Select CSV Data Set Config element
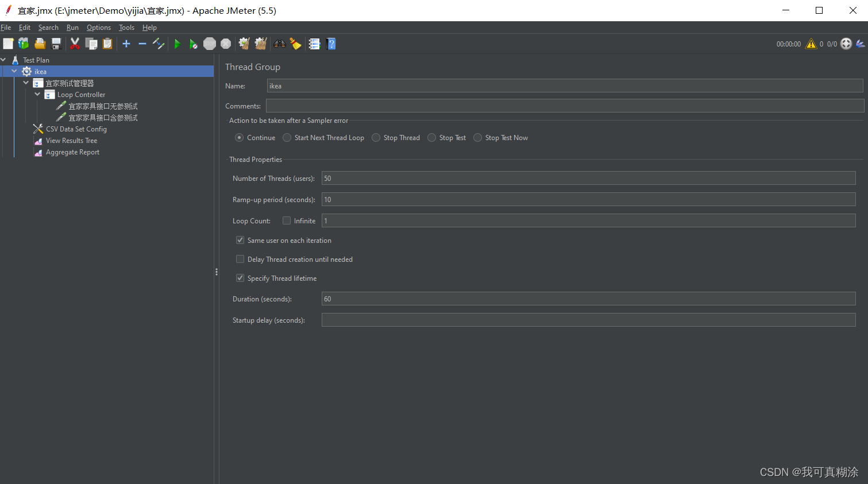The image size is (868, 484). click(76, 129)
